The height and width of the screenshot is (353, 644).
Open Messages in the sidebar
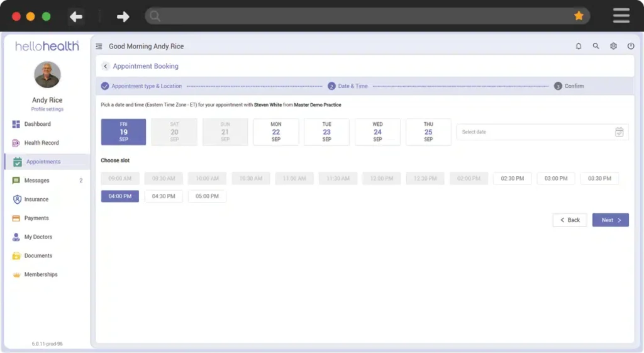(36, 181)
